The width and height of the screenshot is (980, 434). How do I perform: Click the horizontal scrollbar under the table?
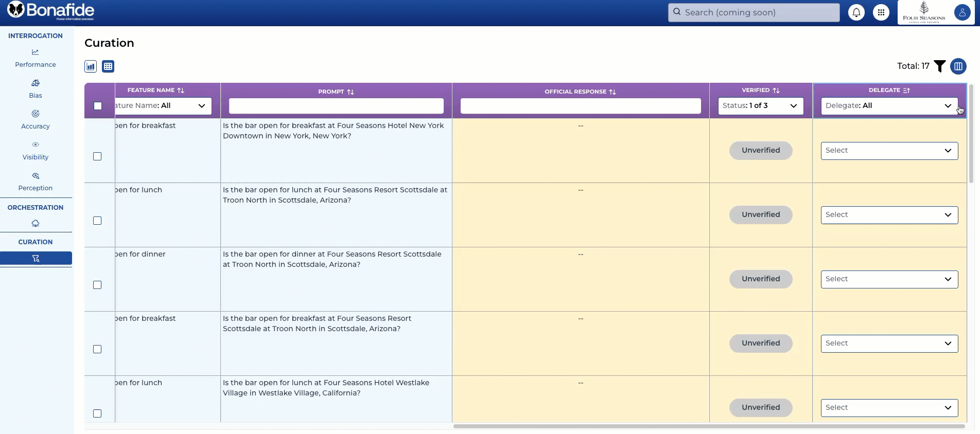[x=708, y=426]
